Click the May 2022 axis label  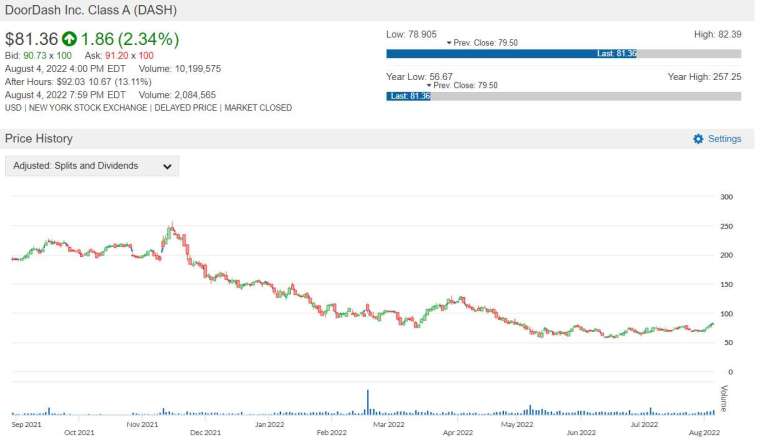tap(517, 425)
